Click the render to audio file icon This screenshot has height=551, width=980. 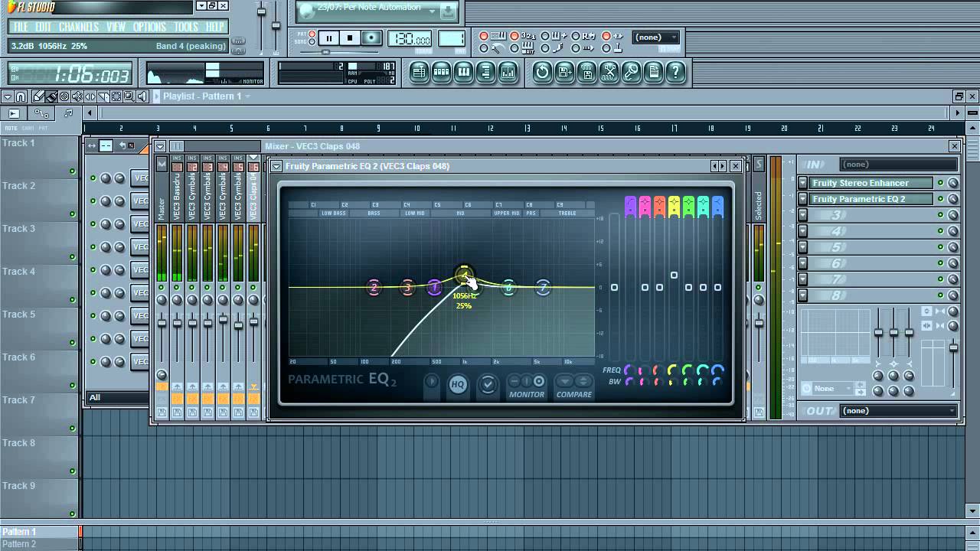(x=586, y=73)
